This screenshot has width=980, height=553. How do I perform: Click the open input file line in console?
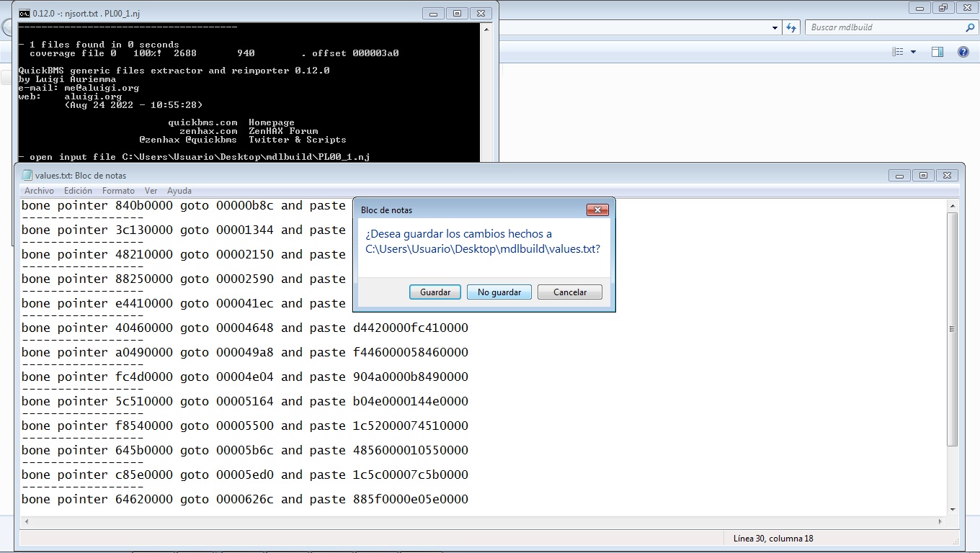(194, 157)
